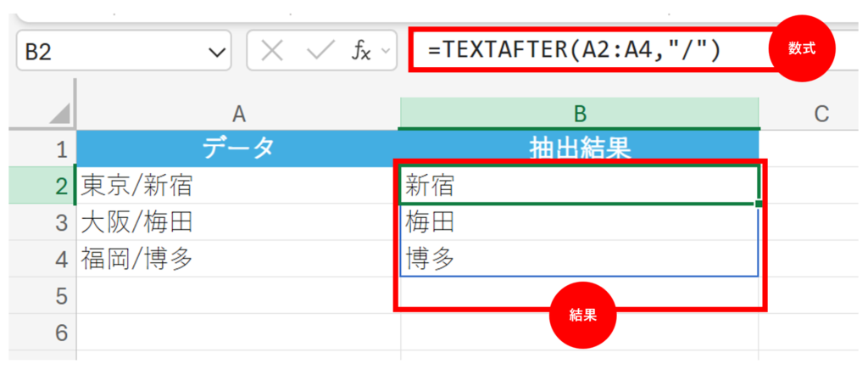This screenshot has height=392, width=868.
Task: Click the Insert Function fx icon
Action: 361,51
